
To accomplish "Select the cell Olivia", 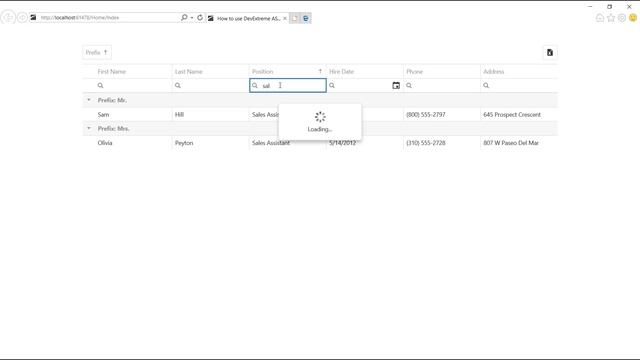I will tap(105, 143).
